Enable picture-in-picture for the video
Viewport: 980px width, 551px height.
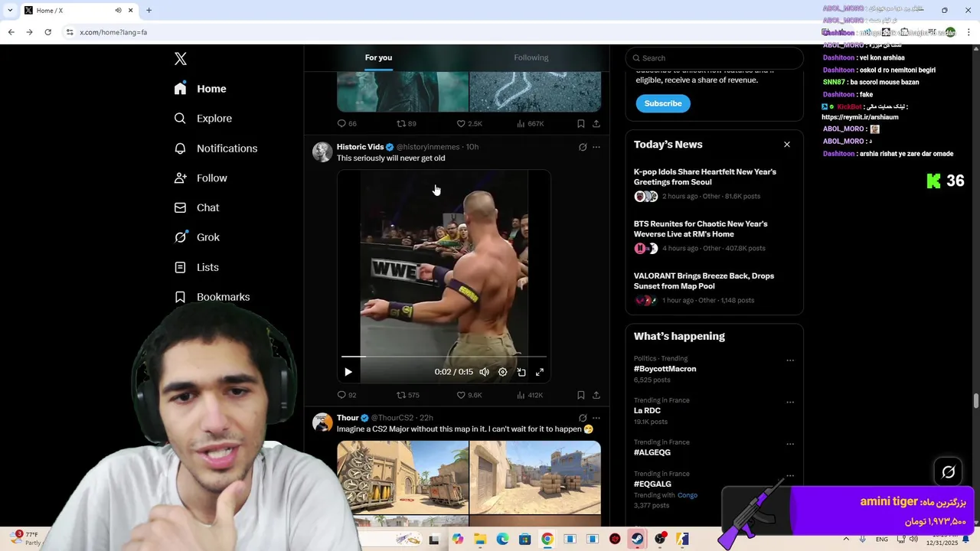(521, 372)
